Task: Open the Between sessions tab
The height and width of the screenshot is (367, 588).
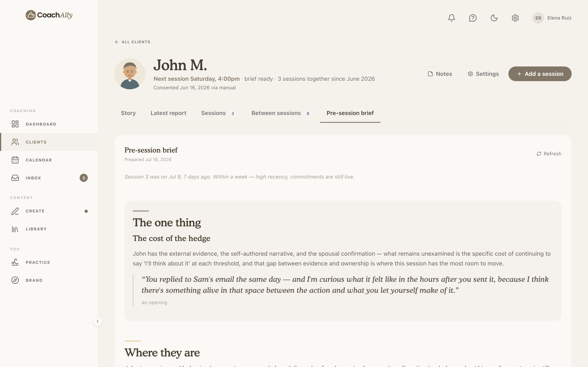Action: click(x=281, y=113)
